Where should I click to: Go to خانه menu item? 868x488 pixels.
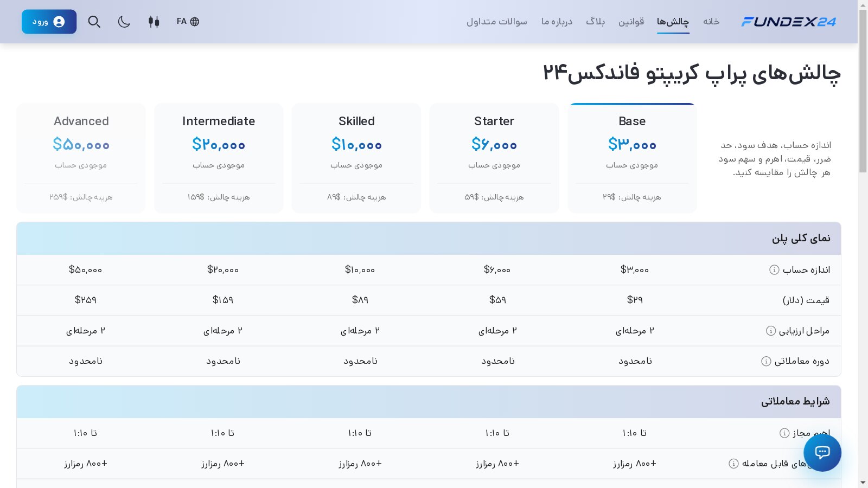pyautogui.click(x=711, y=21)
